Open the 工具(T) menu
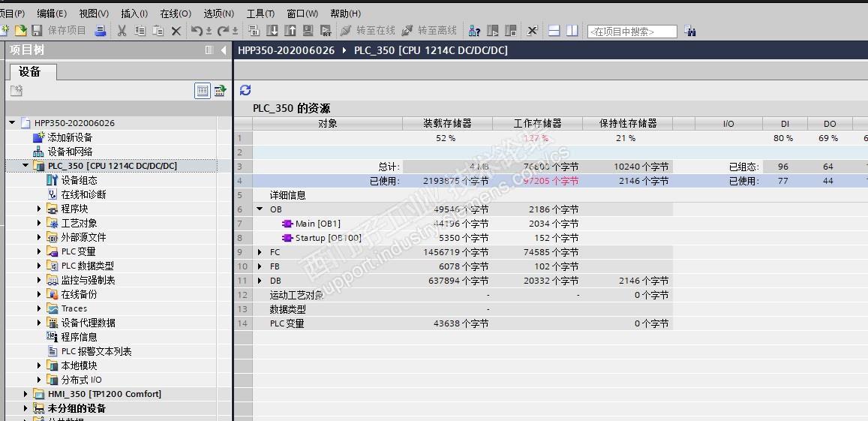Image resolution: width=868 pixels, height=421 pixels. [260, 14]
